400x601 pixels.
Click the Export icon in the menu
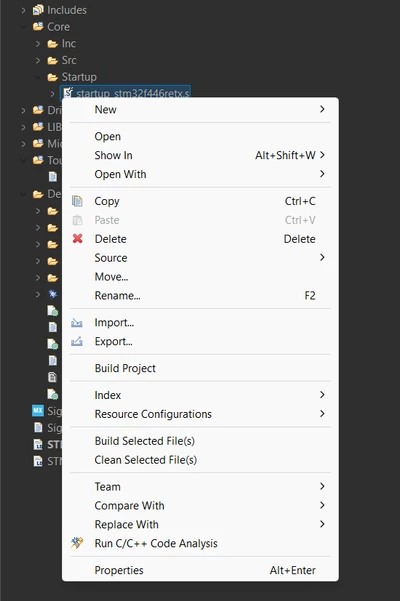pyautogui.click(x=77, y=341)
